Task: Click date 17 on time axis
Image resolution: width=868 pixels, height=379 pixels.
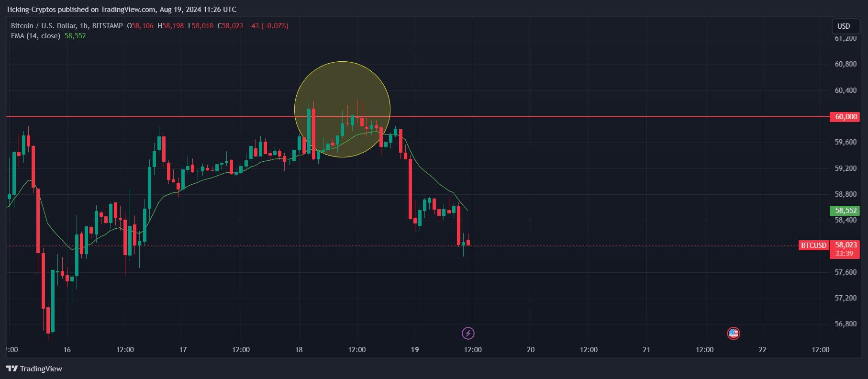Action: pyautogui.click(x=183, y=350)
